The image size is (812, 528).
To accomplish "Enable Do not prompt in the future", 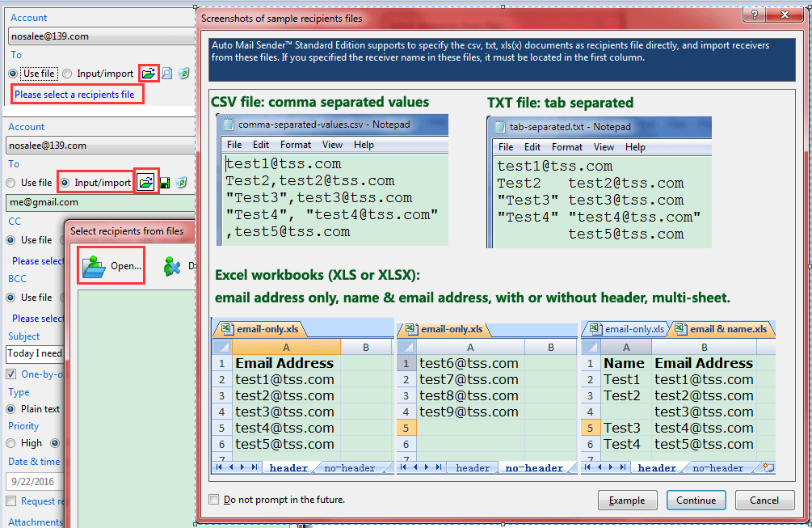I will [x=214, y=500].
